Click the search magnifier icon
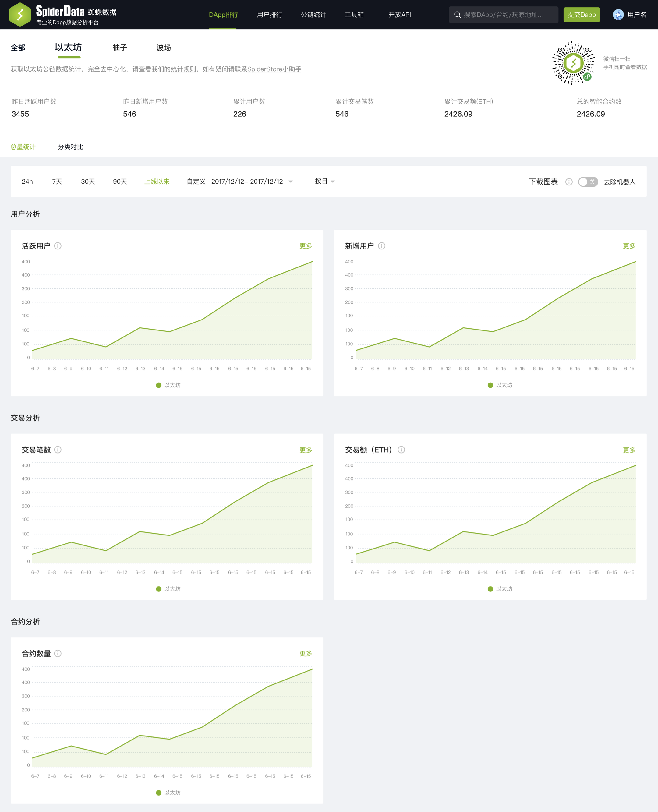The width and height of the screenshot is (658, 812). coord(458,15)
